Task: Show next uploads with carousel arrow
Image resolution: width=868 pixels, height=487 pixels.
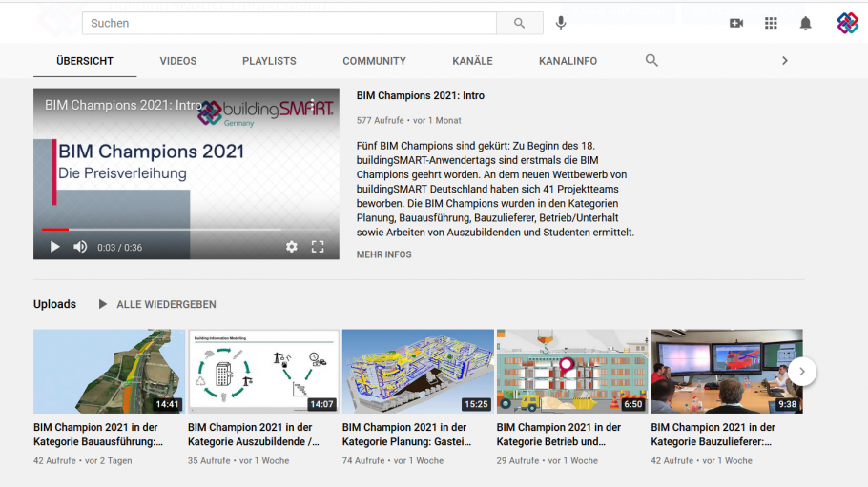Action: [802, 371]
